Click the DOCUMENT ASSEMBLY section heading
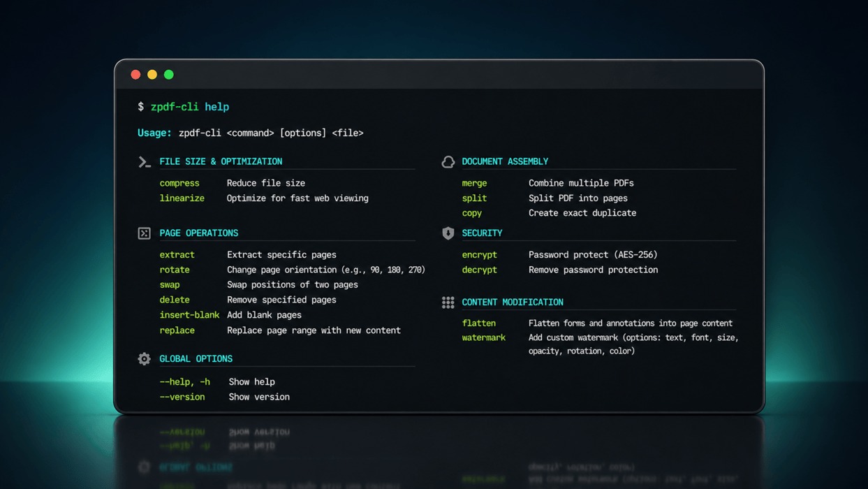This screenshot has width=868, height=489. [505, 161]
